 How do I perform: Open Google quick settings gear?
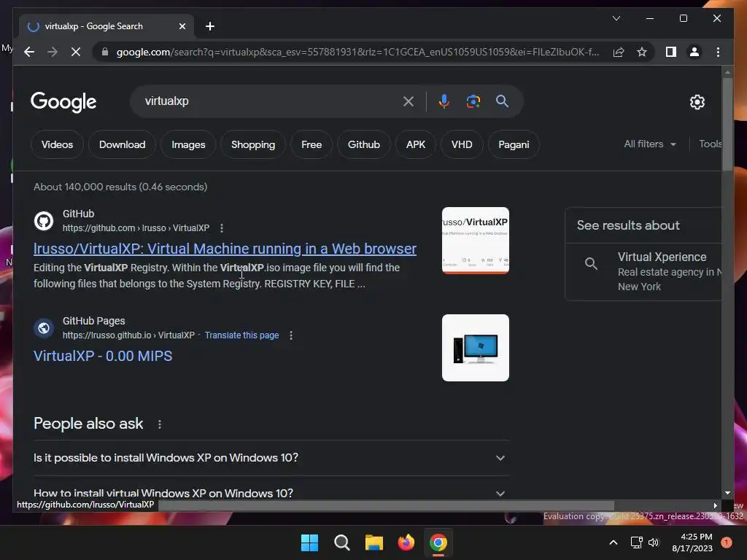tap(697, 101)
